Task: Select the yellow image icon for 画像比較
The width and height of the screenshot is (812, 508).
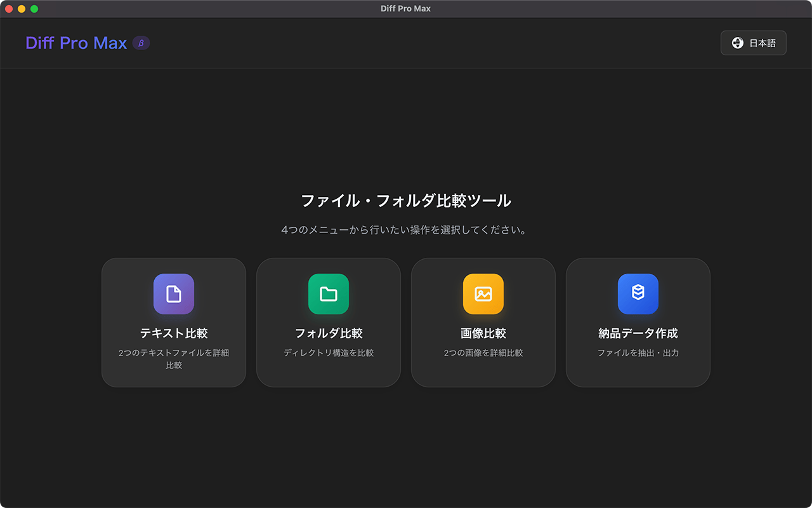Action: 483,294
